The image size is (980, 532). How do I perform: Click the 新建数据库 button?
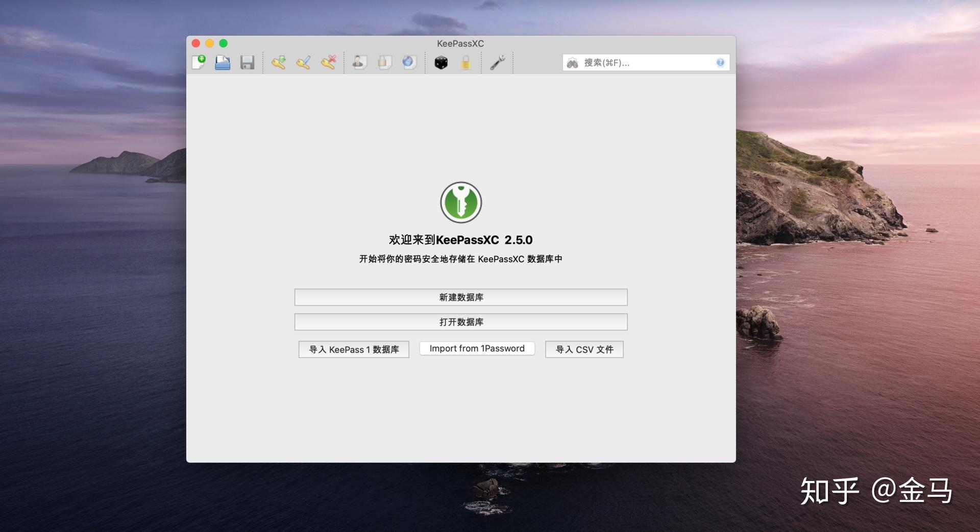460,297
